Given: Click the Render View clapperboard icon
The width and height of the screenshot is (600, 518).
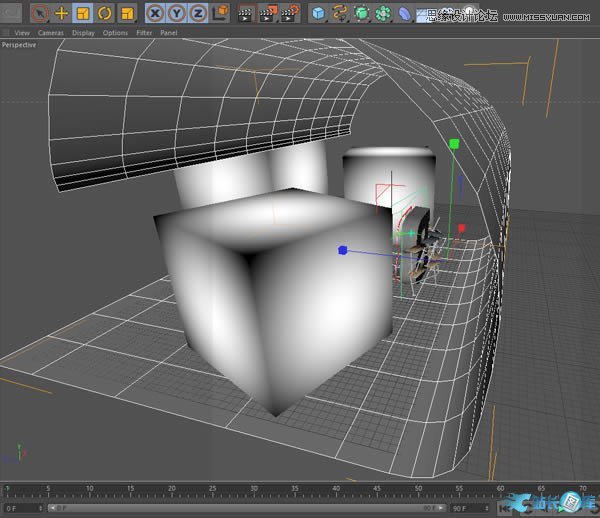Looking at the screenshot, I should (x=247, y=14).
